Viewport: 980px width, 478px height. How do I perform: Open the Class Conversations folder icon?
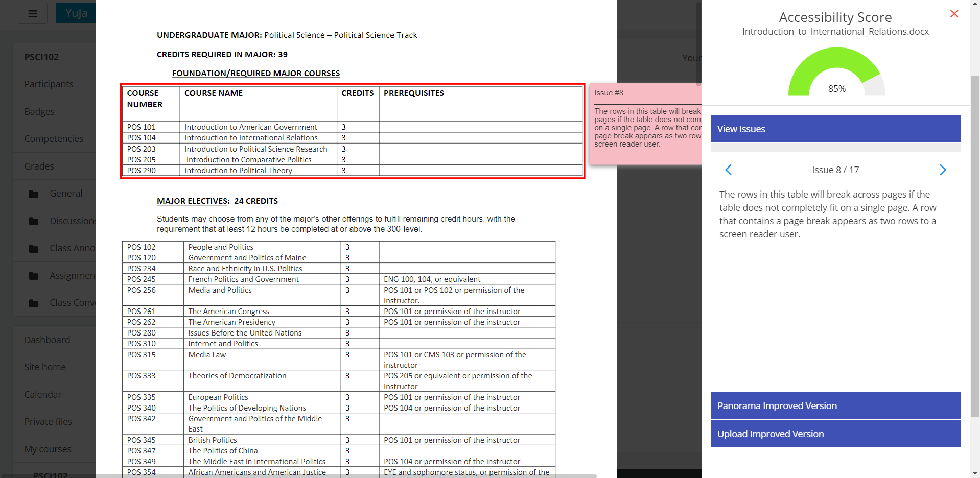(x=34, y=303)
